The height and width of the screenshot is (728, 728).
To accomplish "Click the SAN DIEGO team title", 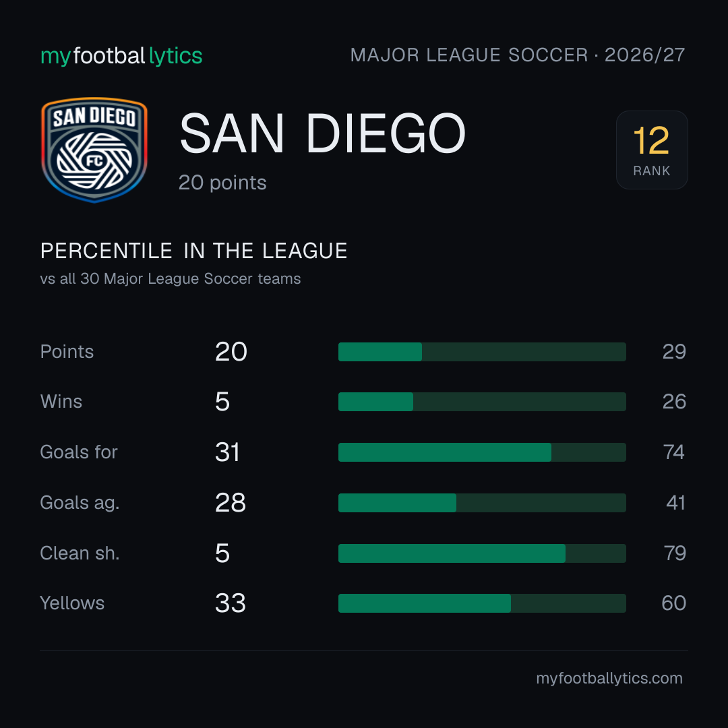I will coord(322,133).
